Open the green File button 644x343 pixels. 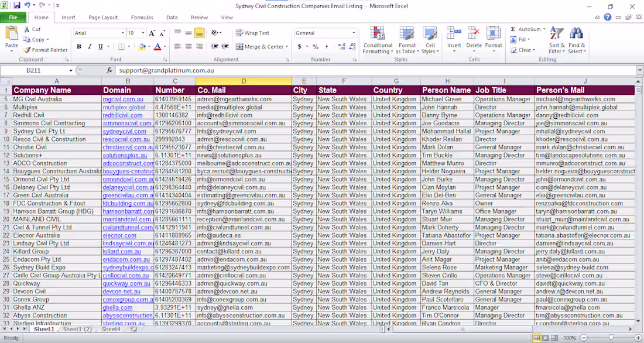13,18
